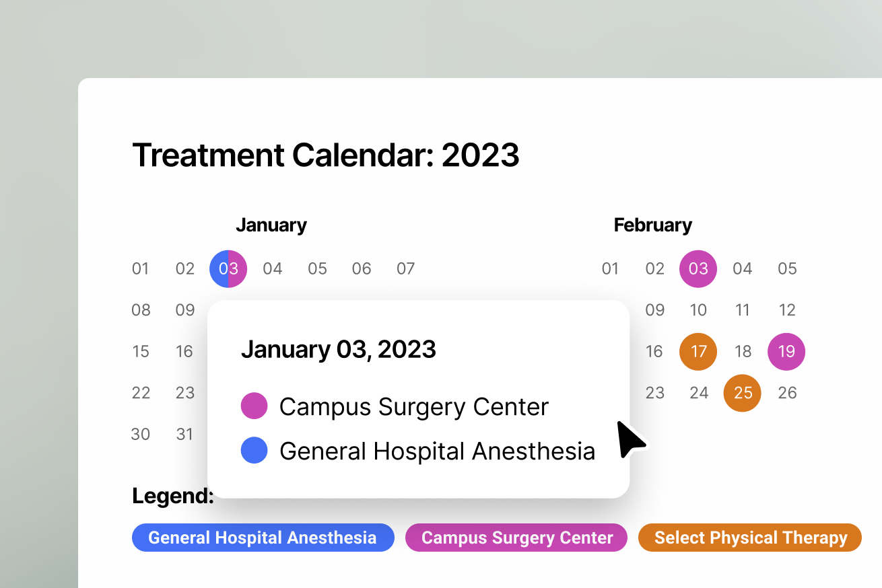Select January 01 date
This screenshot has width=882, height=588.
(x=140, y=269)
